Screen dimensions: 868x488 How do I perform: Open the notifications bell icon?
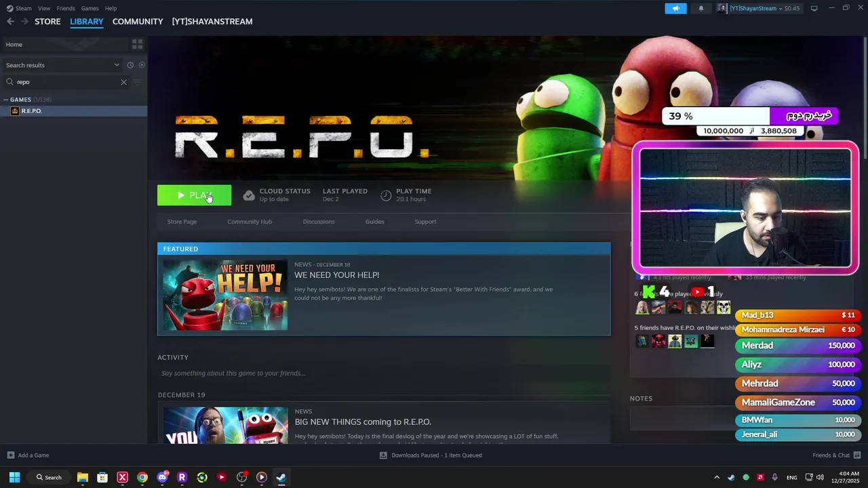click(701, 8)
